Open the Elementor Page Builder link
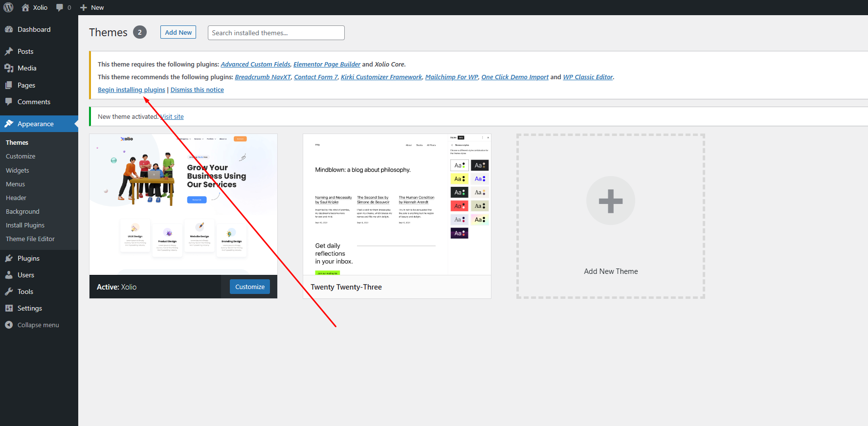This screenshot has width=868, height=426. click(x=327, y=64)
